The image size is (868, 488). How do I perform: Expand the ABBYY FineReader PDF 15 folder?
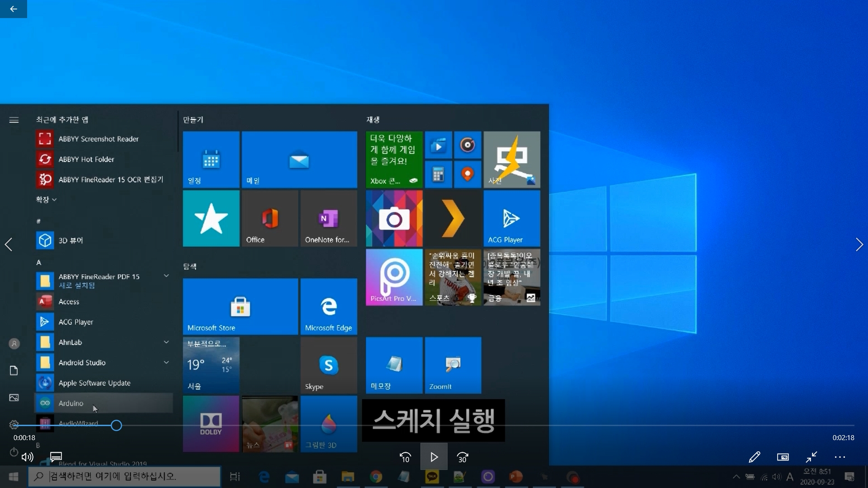click(166, 276)
